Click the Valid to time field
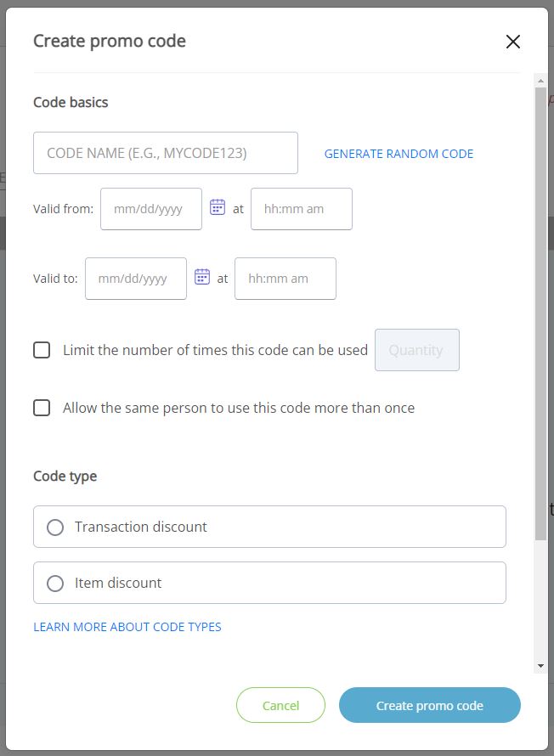 (x=285, y=278)
